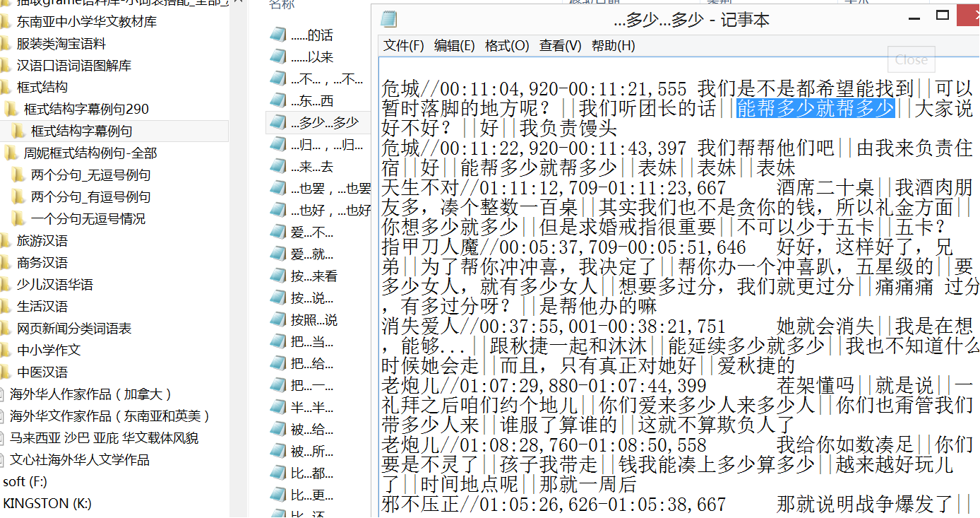Select 马来西亚 沙巴 亚庇 华文载体风貌 item
This screenshot has height=518, width=980.
coord(104,438)
